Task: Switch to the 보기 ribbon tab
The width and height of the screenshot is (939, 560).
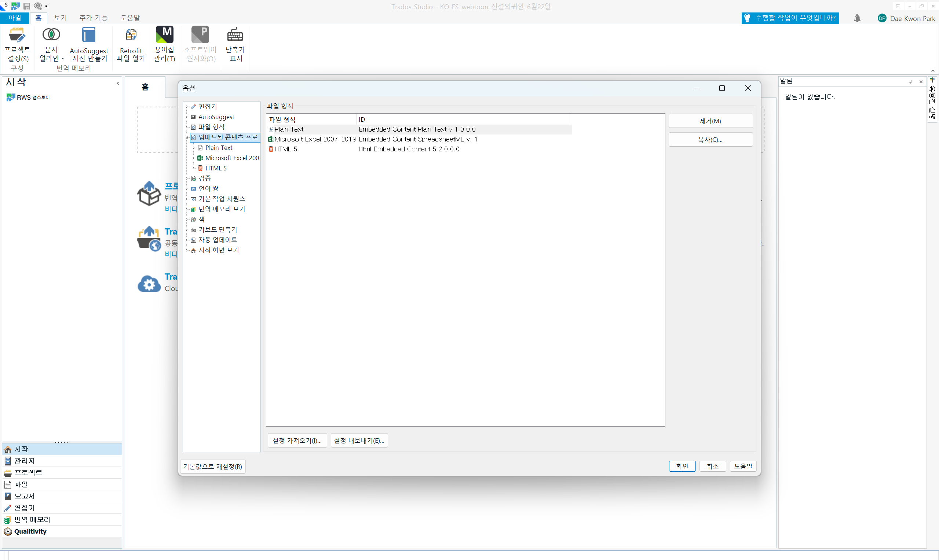Action: point(61,18)
